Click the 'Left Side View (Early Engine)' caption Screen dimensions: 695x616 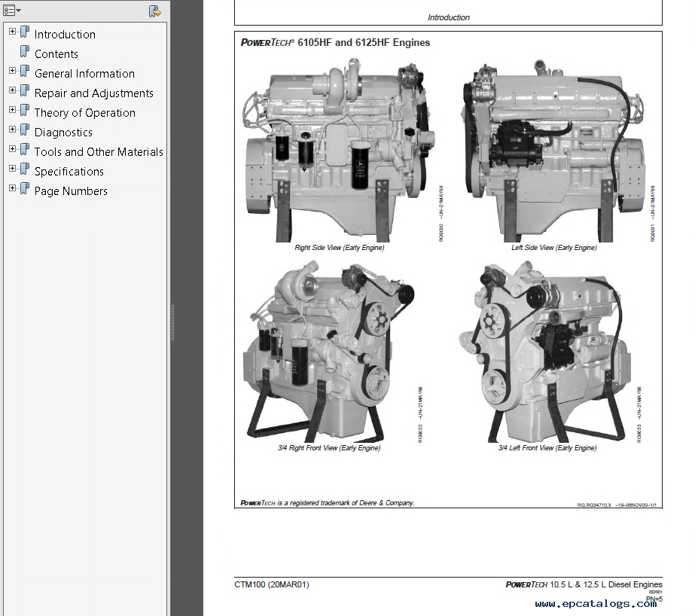[x=554, y=248]
